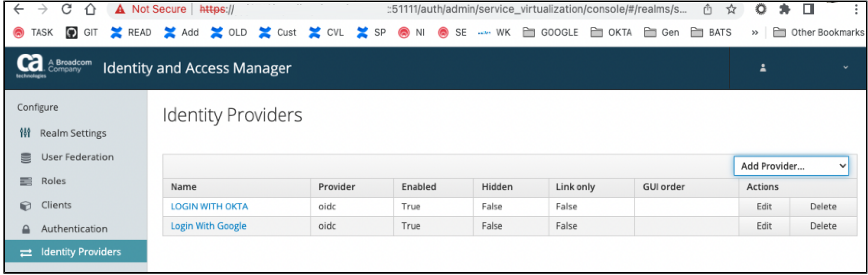
Task: Open the Login With Google provider link
Action: [208, 226]
